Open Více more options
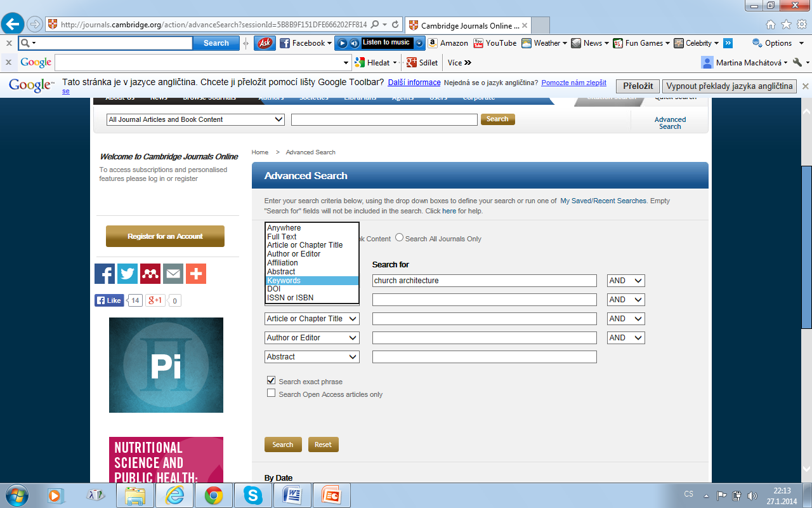 [x=459, y=63]
